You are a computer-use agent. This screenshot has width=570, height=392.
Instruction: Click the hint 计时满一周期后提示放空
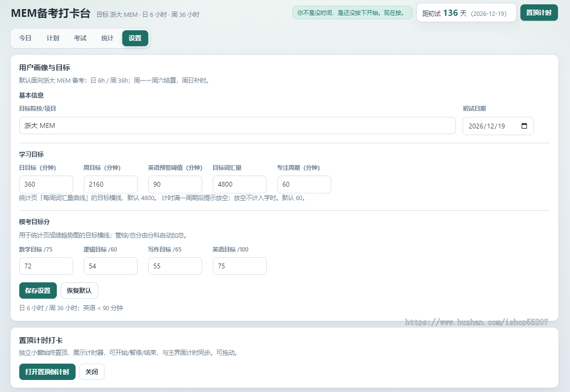click(x=234, y=198)
